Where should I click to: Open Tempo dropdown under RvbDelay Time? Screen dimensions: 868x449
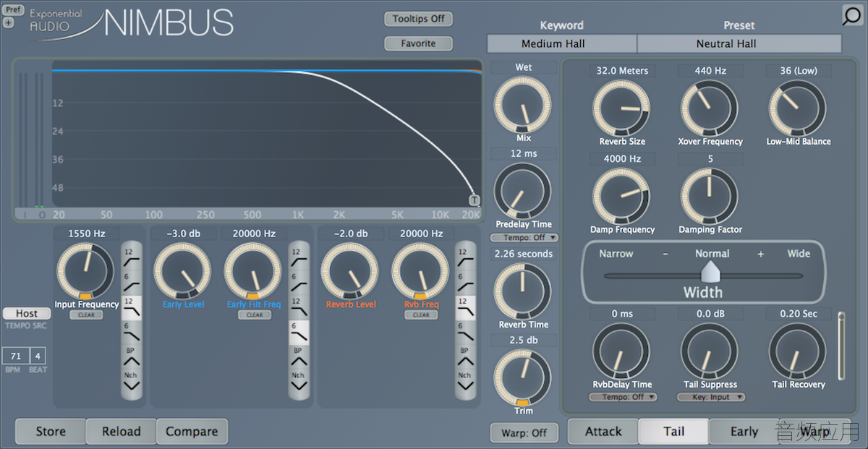pos(623,397)
